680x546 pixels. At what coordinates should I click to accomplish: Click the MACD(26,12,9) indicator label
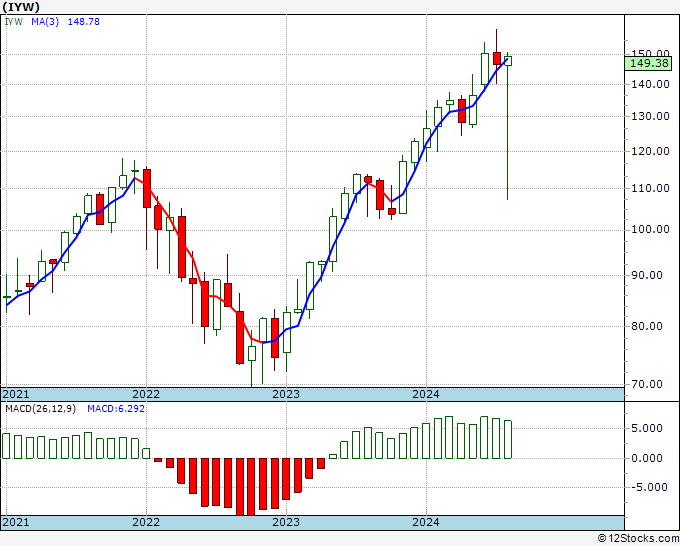[40, 409]
